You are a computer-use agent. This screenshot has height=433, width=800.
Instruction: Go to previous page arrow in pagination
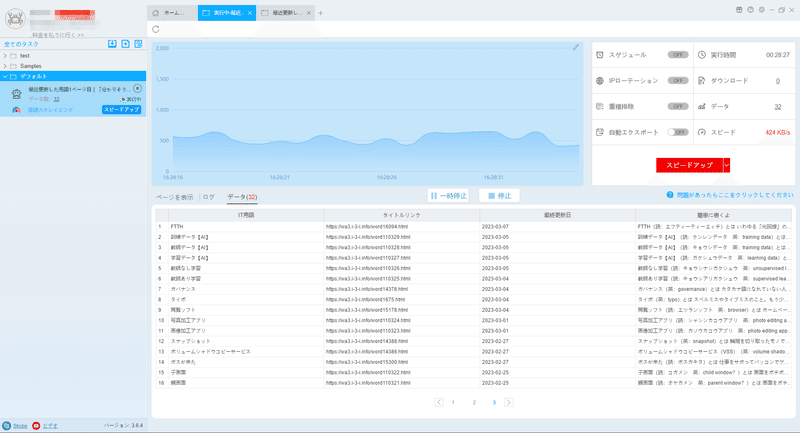click(x=439, y=402)
